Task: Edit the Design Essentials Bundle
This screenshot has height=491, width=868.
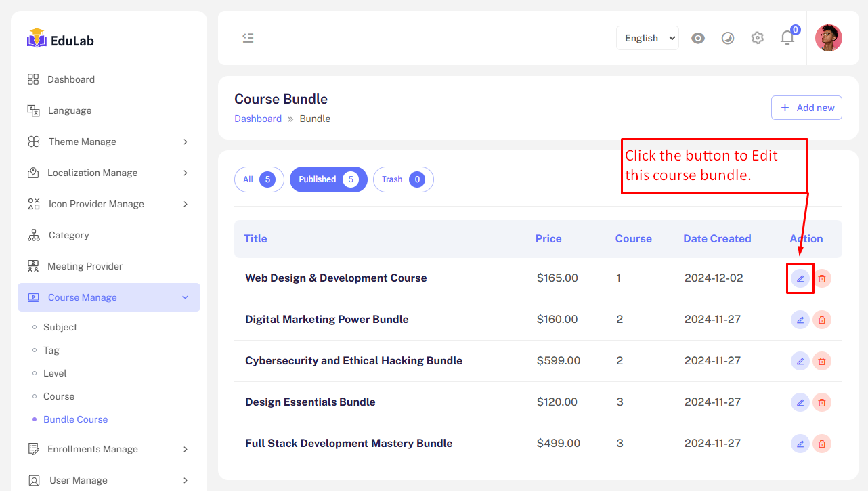Action: click(800, 402)
